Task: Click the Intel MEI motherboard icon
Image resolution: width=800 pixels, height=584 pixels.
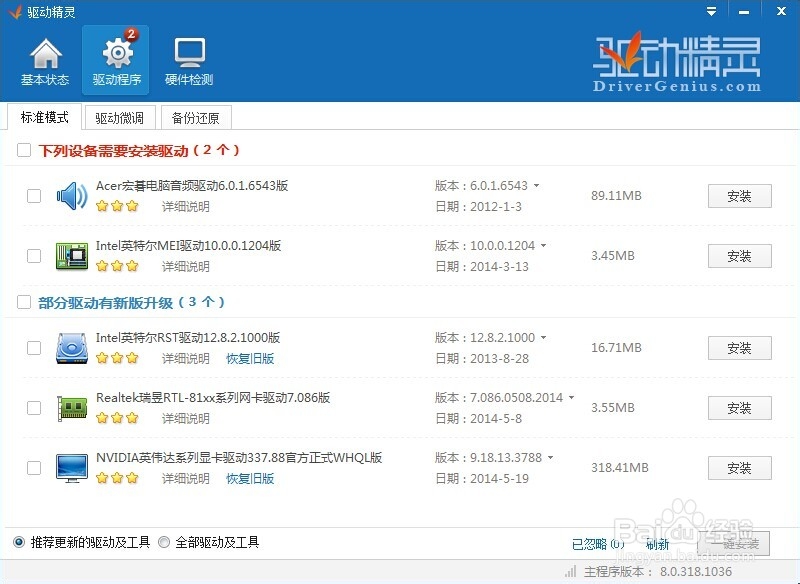Action: click(72, 256)
